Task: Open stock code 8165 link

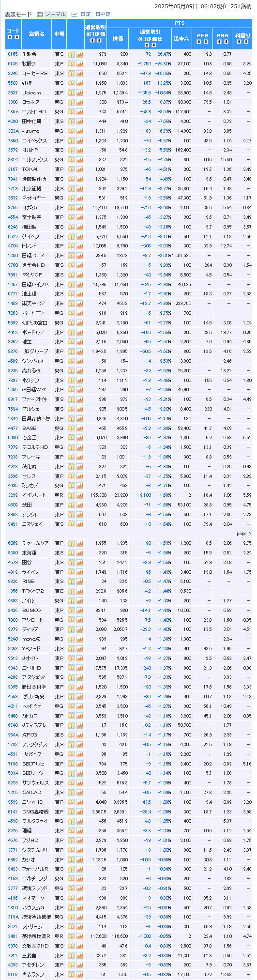Action: tap(13, 54)
